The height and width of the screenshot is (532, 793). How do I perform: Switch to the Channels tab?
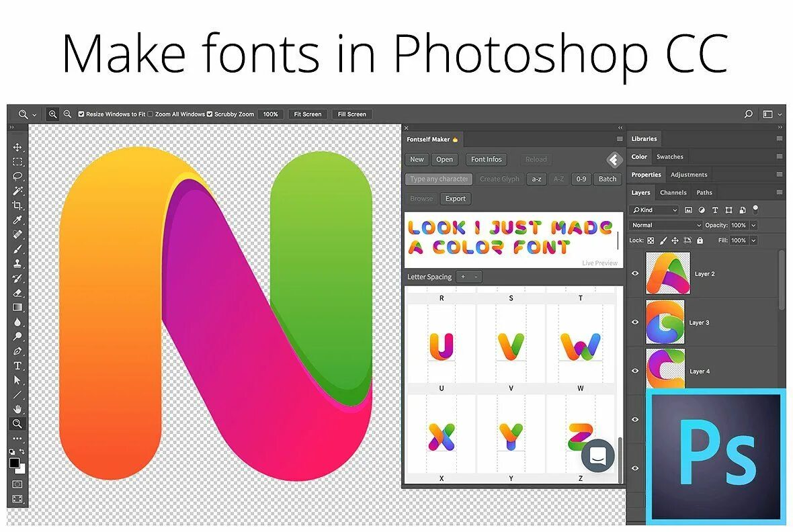click(673, 193)
